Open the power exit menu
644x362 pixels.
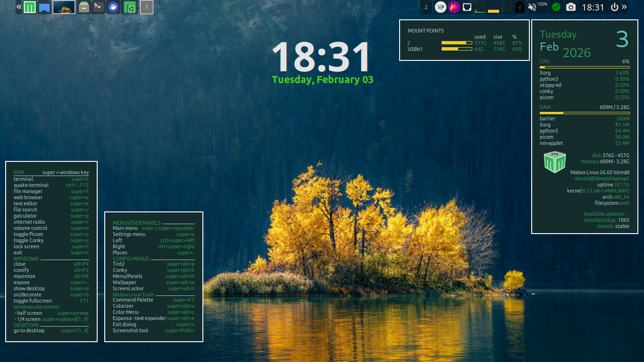point(614,7)
